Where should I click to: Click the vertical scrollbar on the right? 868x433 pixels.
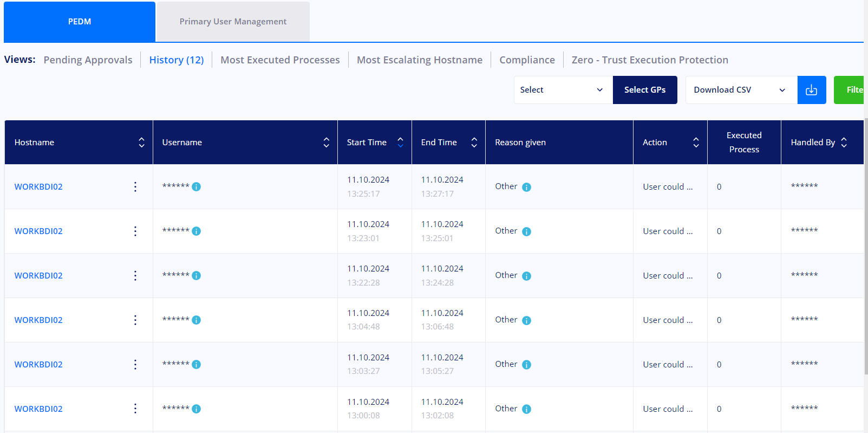(x=865, y=244)
